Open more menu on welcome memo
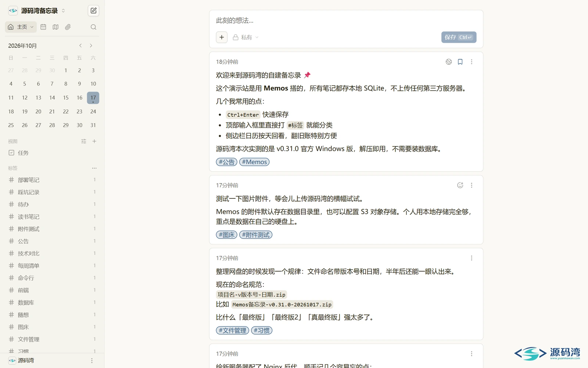588x368 pixels. (x=472, y=62)
